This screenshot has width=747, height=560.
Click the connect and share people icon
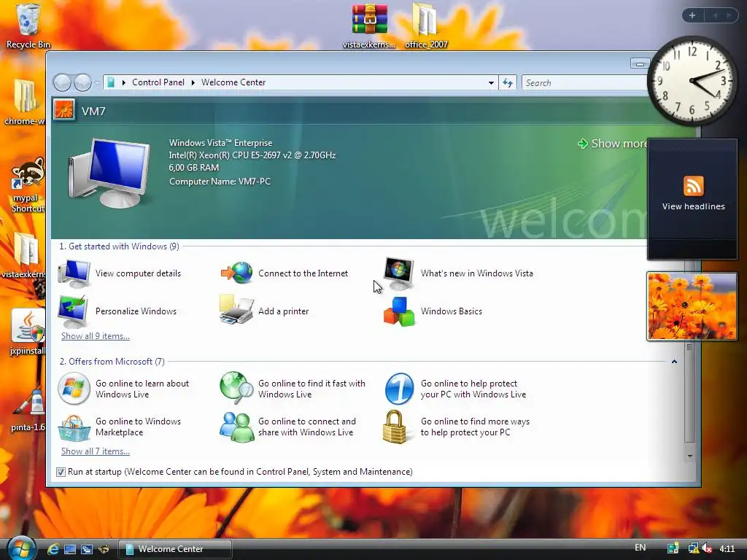pyautogui.click(x=237, y=427)
